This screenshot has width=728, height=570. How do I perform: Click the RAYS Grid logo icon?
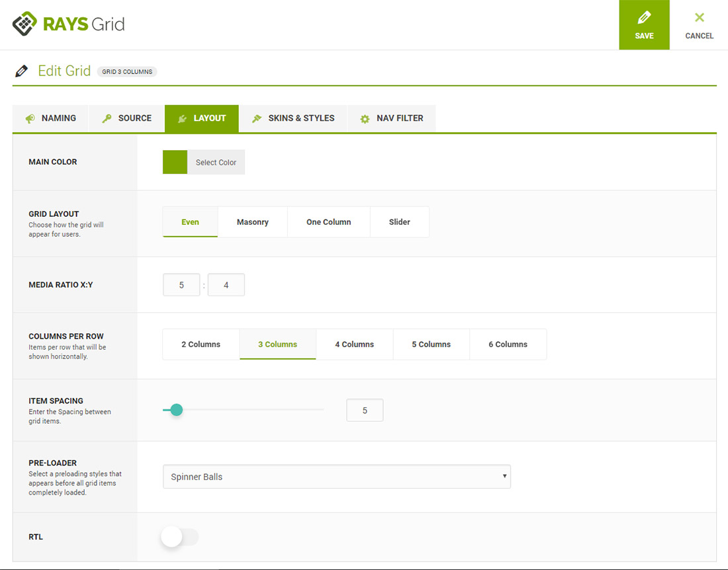click(x=25, y=24)
